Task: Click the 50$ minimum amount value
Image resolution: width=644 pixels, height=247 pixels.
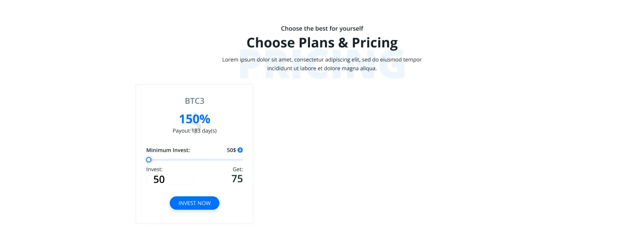Action: (x=231, y=150)
